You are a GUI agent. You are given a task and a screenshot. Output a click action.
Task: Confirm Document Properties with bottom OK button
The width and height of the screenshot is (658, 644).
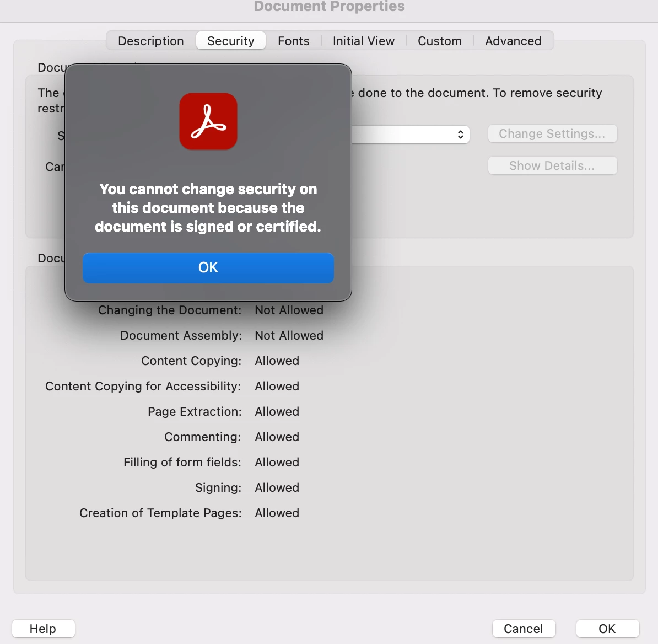[x=607, y=629]
